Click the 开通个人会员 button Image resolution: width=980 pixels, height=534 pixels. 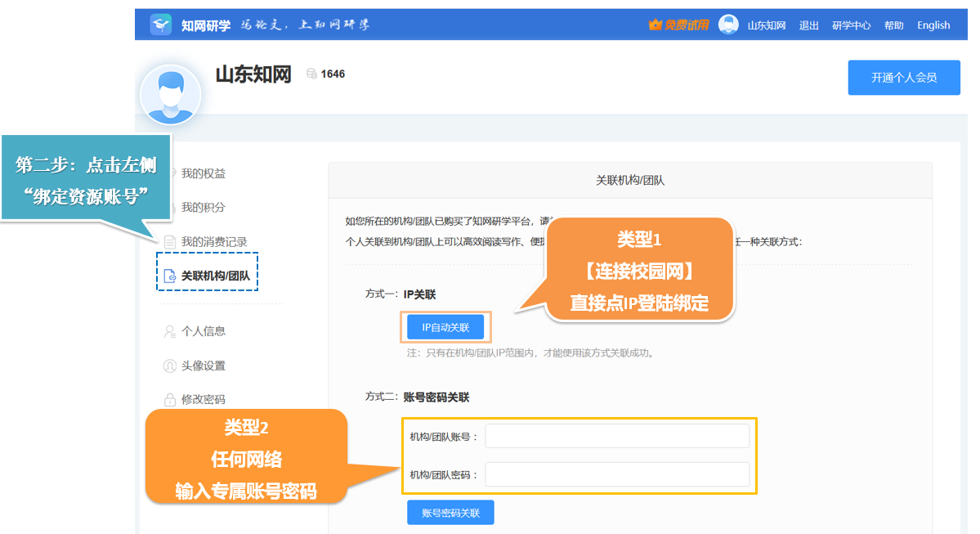[903, 78]
